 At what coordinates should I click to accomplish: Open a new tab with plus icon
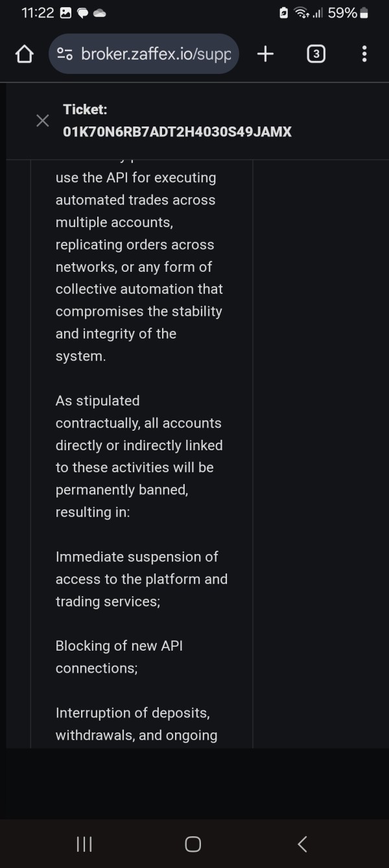(x=265, y=54)
